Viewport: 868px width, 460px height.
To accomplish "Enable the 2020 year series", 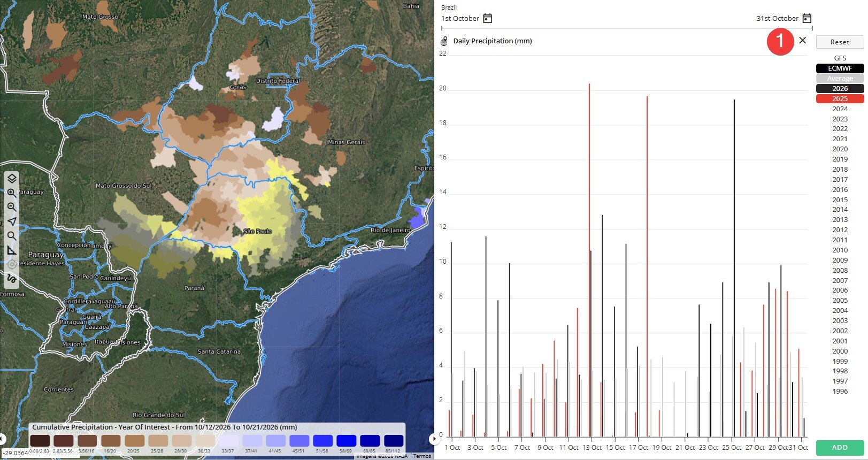I will point(840,149).
